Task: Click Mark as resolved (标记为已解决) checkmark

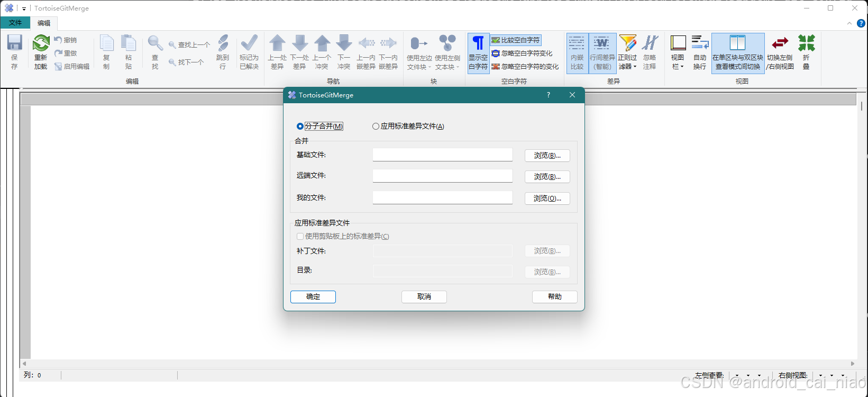Action: click(x=249, y=43)
